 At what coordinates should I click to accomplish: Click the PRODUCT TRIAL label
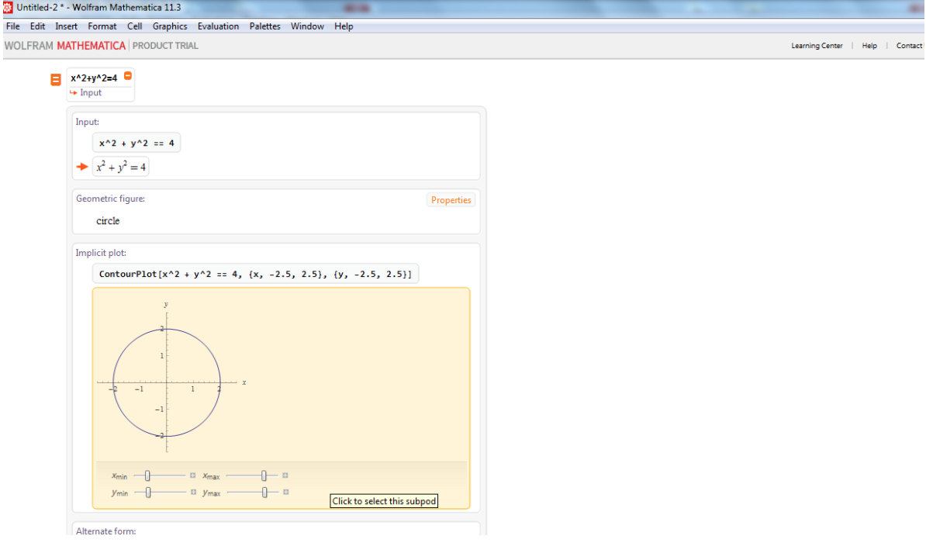coord(165,46)
